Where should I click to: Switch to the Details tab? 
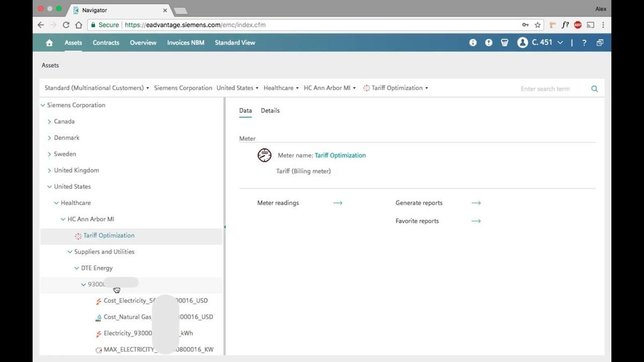click(x=270, y=111)
